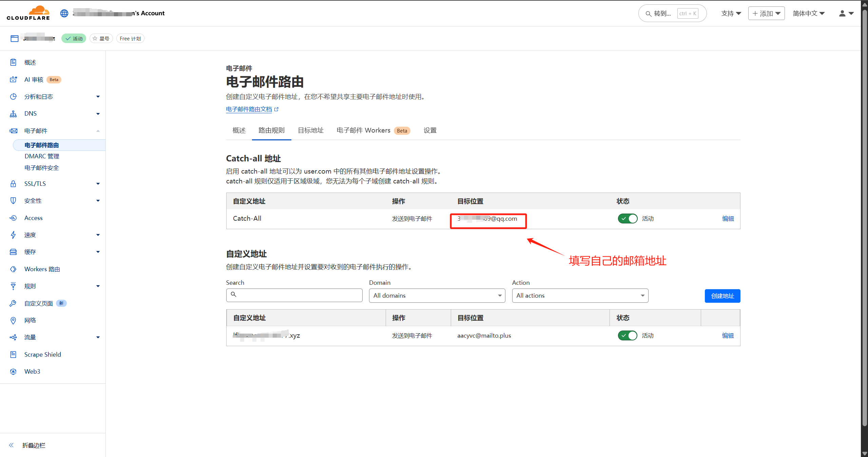The image size is (868, 457).
Task: Switch to the 设置 tab
Action: coord(430,131)
